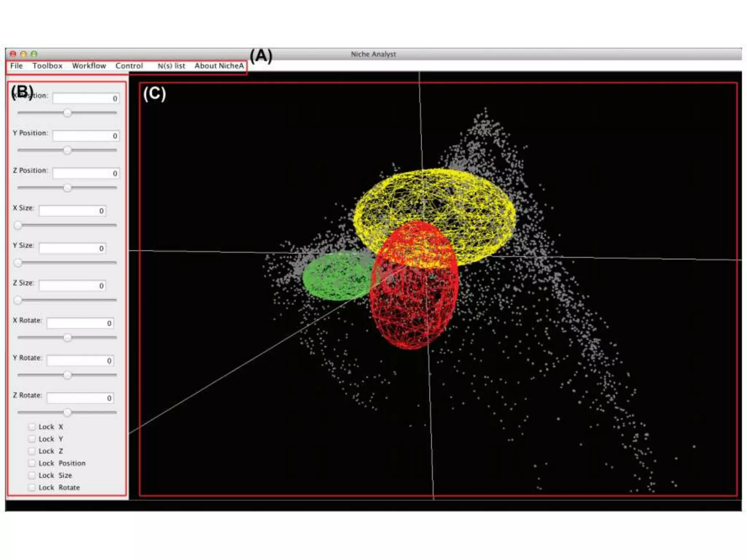Click the X Size value field

(x=72, y=211)
